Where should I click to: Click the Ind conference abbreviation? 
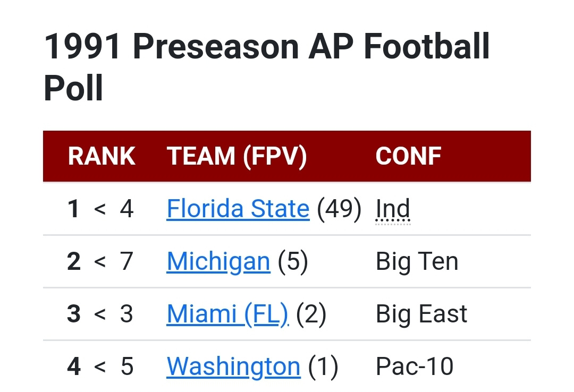tap(393, 209)
